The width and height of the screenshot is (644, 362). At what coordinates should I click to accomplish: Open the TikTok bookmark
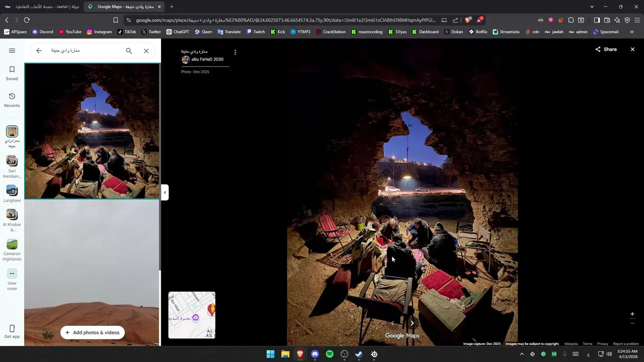pos(127,32)
